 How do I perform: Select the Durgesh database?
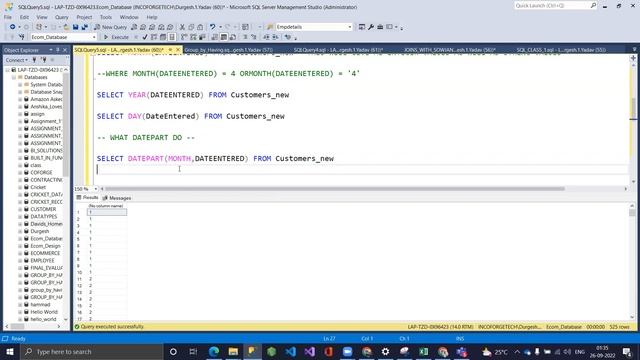coord(40,231)
